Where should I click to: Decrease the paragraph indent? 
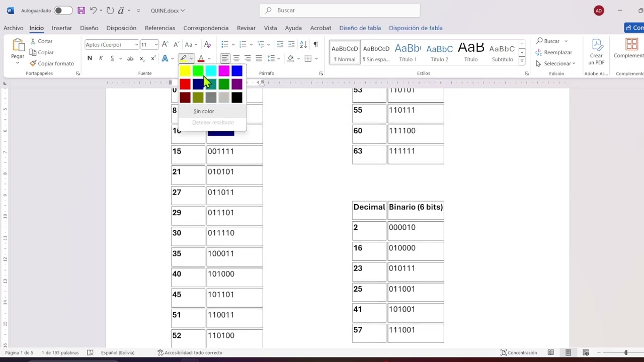click(x=280, y=45)
